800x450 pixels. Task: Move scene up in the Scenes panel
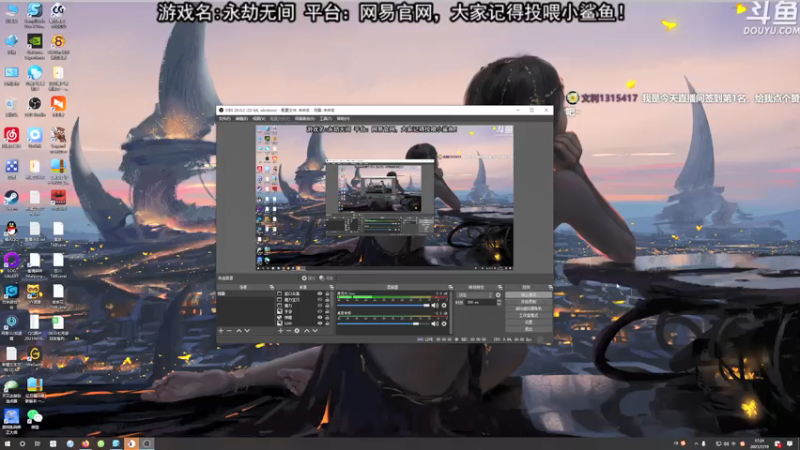(x=239, y=331)
